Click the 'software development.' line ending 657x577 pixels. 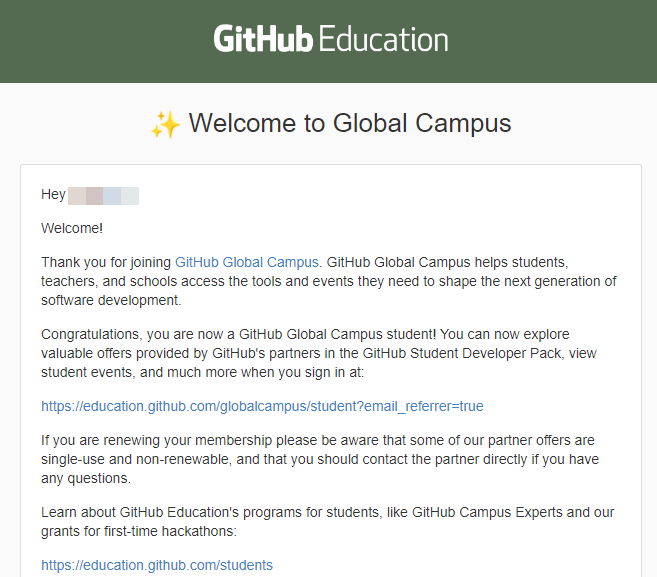coord(111,300)
